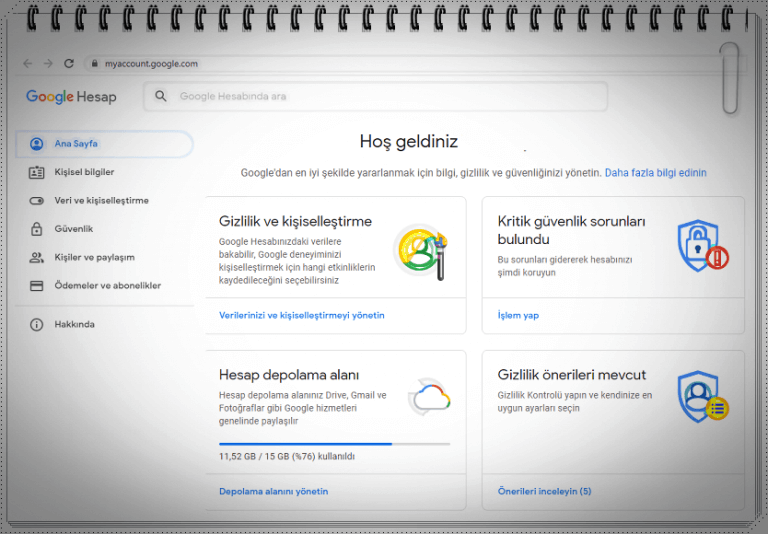
Task: Click the security shield with red alert
Action: click(703, 246)
